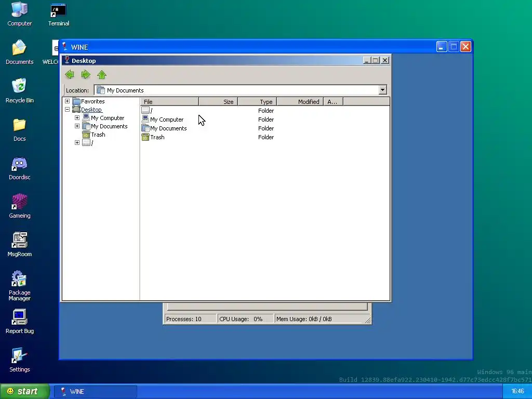532x399 pixels.
Task: Expand the Favorites tree node
Action: 67,101
